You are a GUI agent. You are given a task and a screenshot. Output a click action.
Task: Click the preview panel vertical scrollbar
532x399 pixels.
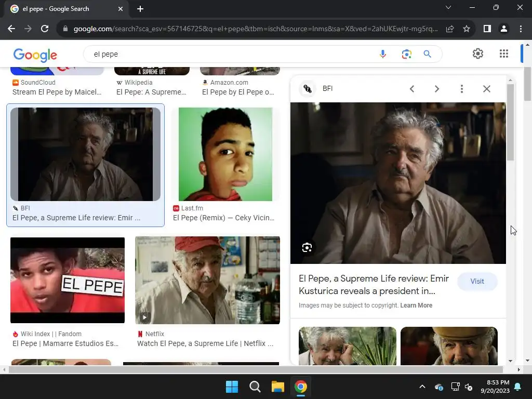pyautogui.click(x=510, y=122)
